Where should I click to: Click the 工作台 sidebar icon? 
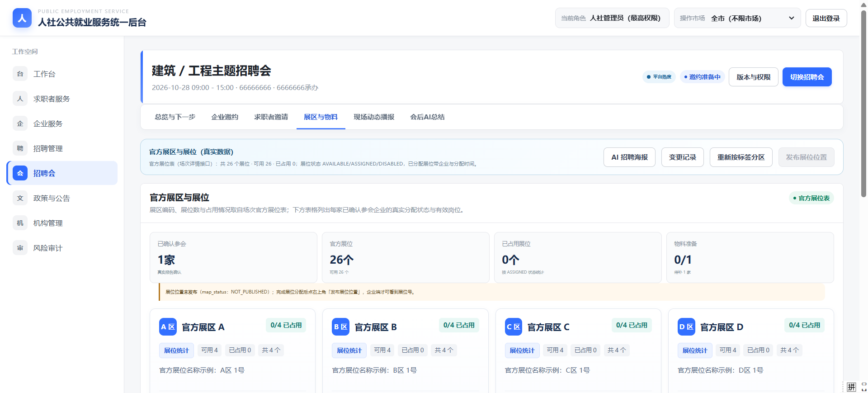click(x=20, y=74)
